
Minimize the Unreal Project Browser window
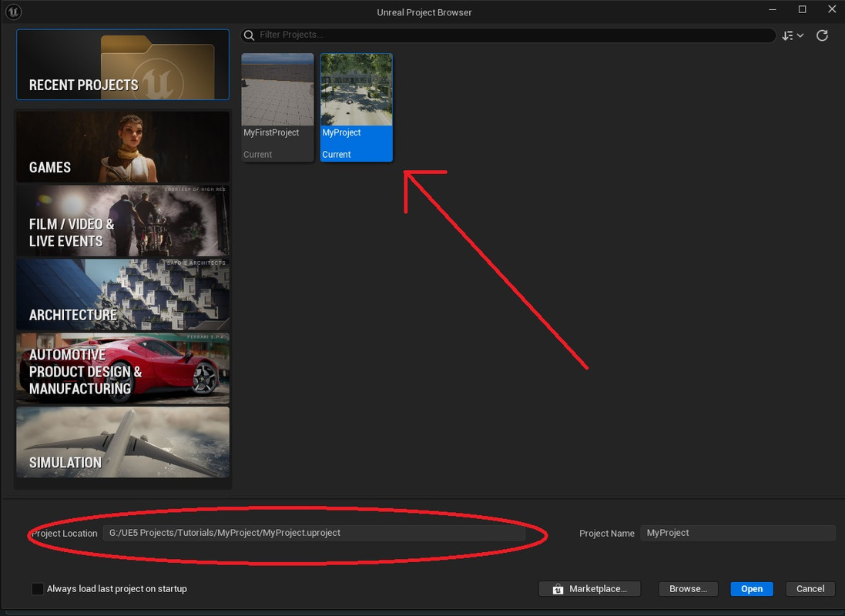pos(773,10)
